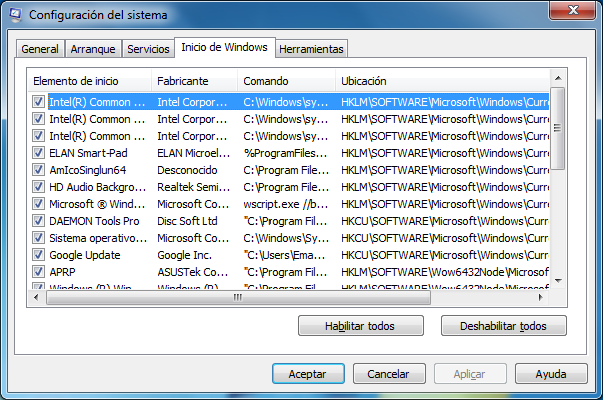The image size is (603, 400).
Task: Click the vertical scrollbar down arrow
Action: [558, 281]
